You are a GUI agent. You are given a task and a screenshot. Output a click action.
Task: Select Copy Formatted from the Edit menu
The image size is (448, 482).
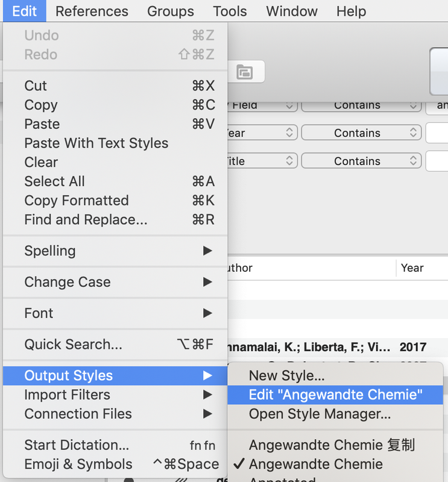tap(77, 201)
